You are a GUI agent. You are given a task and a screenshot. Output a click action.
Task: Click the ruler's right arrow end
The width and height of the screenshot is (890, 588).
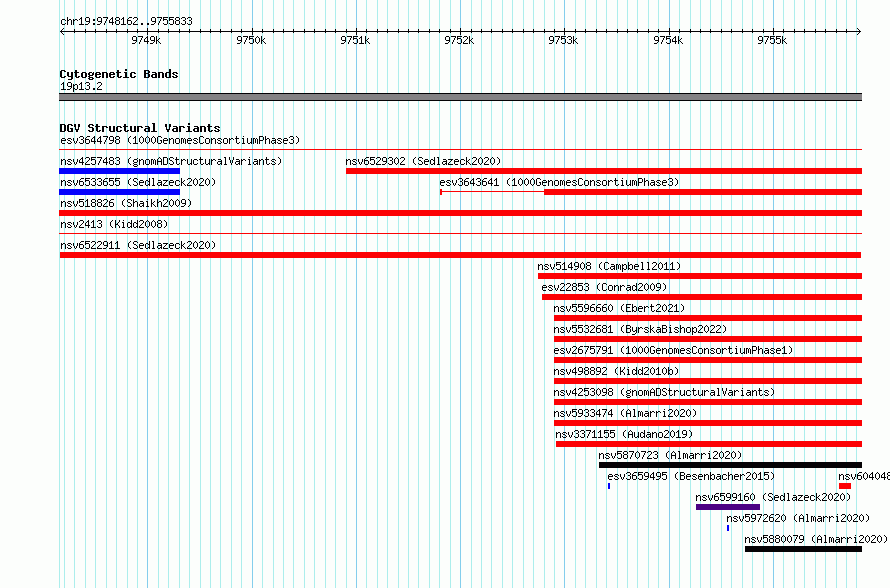point(859,32)
